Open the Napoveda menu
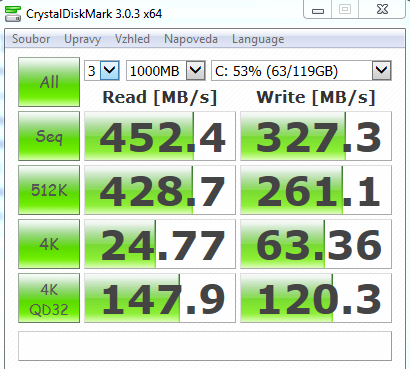Viewport: 410px width, 369px height. [x=191, y=39]
